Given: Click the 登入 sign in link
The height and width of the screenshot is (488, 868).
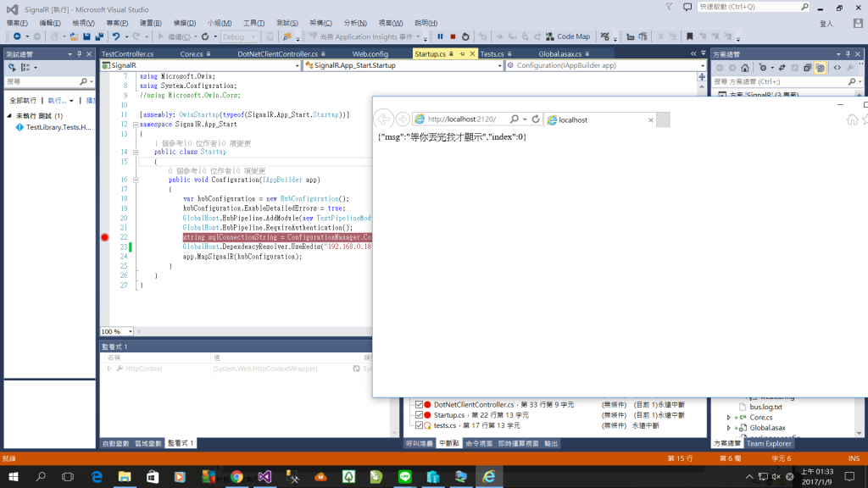Looking at the screenshot, I should tap(826, 24).
